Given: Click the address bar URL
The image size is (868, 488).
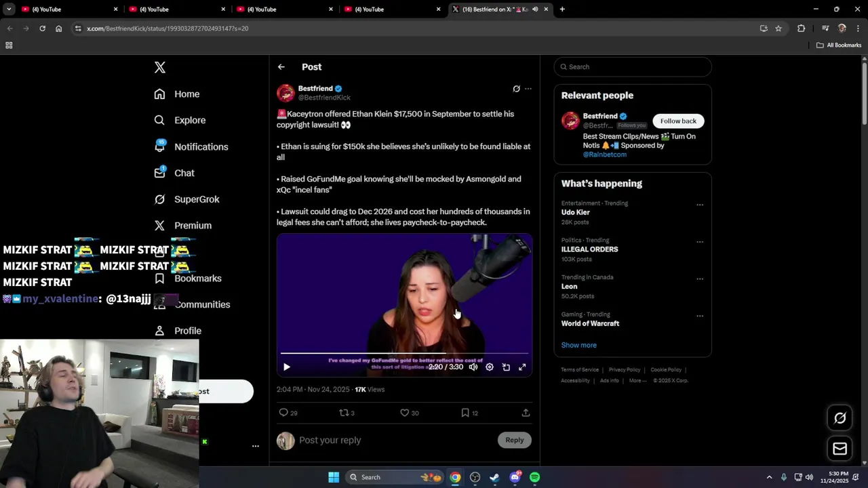Looking at the screenshot, I should pos(167,28).
